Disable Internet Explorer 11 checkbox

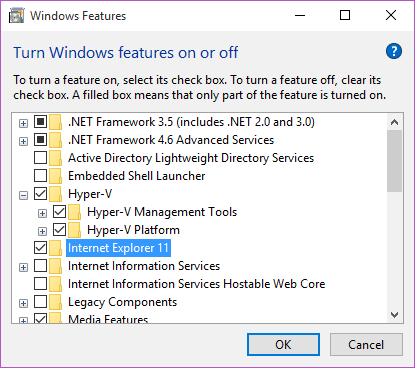pyautogui.click(x=40, y=248)
